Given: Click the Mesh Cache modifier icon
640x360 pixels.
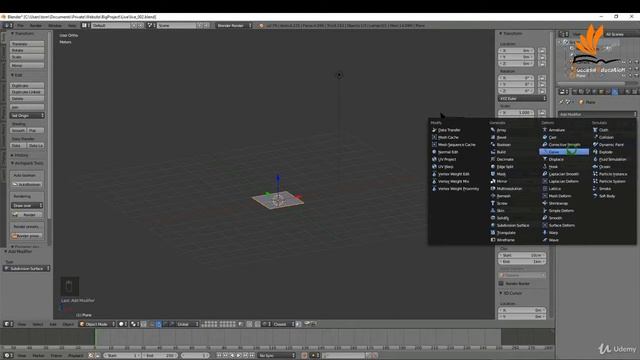Looking at the screenshot, I should [x=434, y=137].
